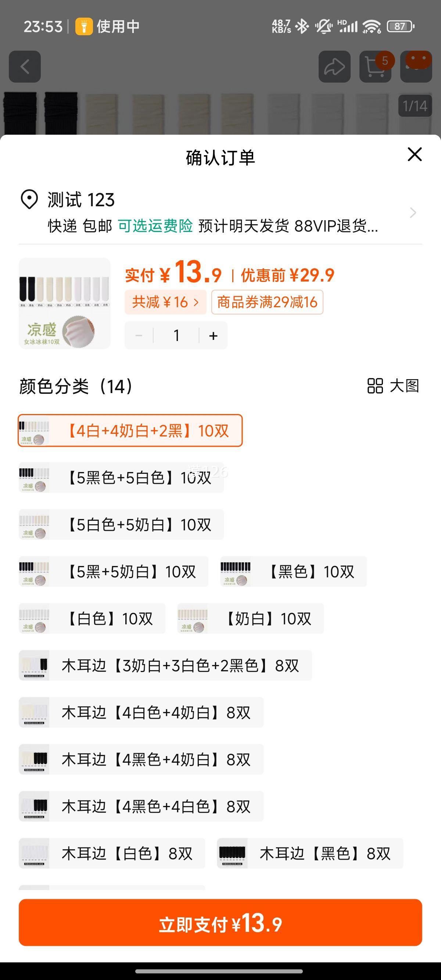Screen dimensions: 441x980
Task: Open product thumbnail image
Action: (x=64, y=303)
